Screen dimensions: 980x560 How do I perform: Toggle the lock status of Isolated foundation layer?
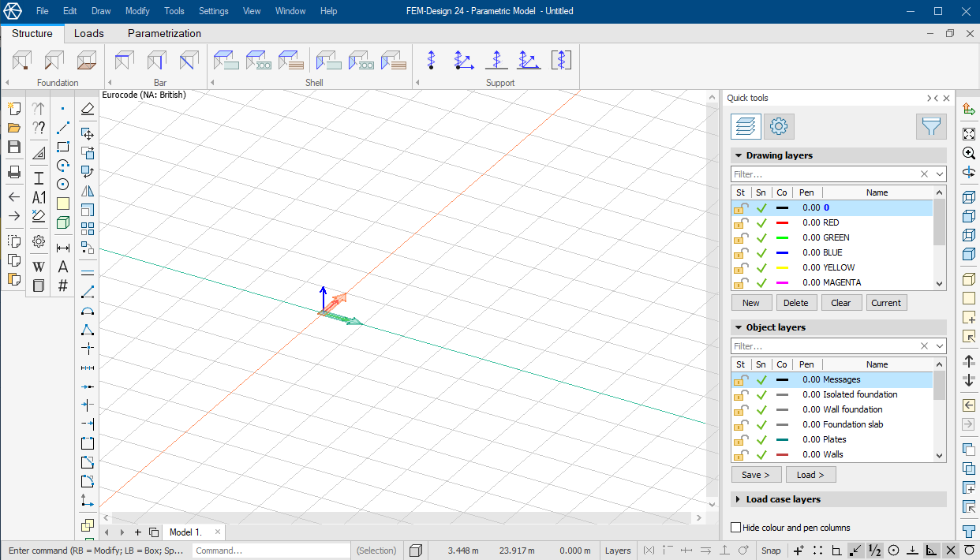[x=741, y=395]
